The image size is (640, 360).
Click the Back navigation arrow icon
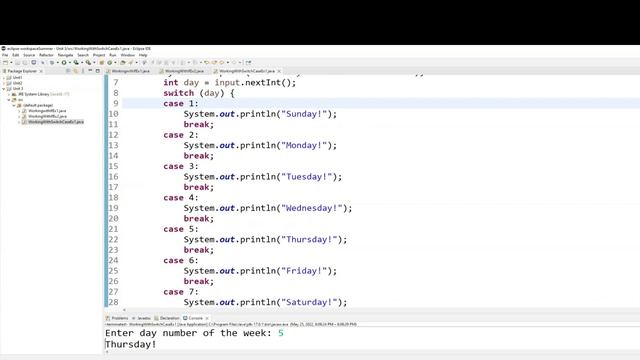click(222, 62)
